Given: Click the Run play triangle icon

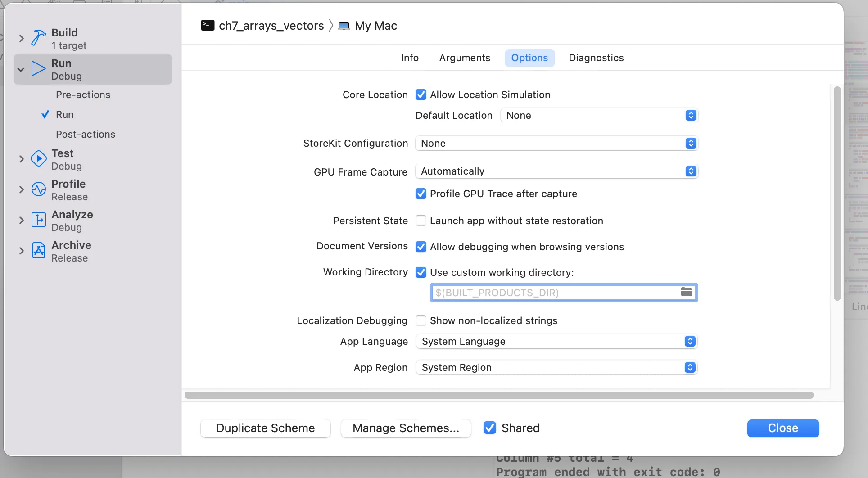Looking at the screenshot, I should pos(39,69).
